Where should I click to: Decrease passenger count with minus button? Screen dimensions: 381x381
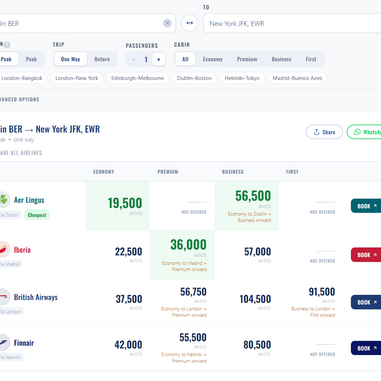[134, 59]
